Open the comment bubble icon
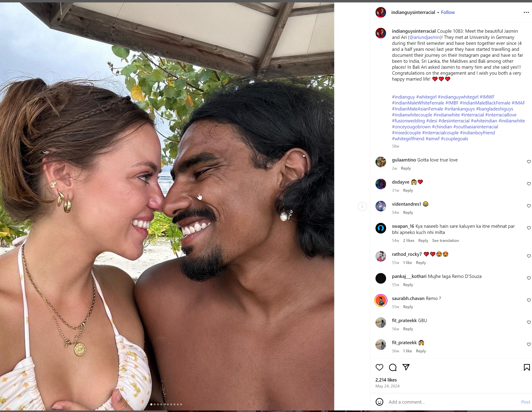Screen dimensions: 532x412 click(x=392, y=367)
